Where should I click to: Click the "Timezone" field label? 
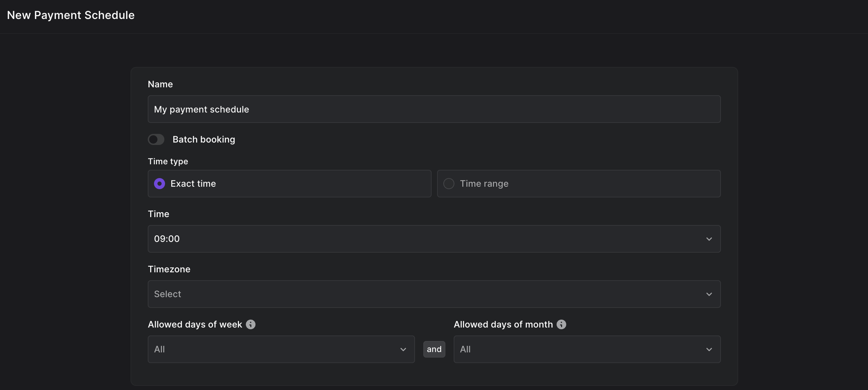(x=169, y=269)
